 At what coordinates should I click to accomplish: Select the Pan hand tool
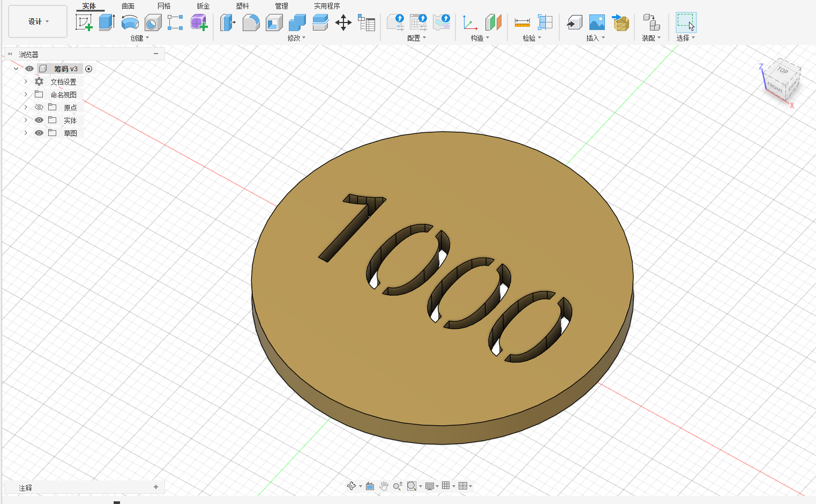(384, 486)
